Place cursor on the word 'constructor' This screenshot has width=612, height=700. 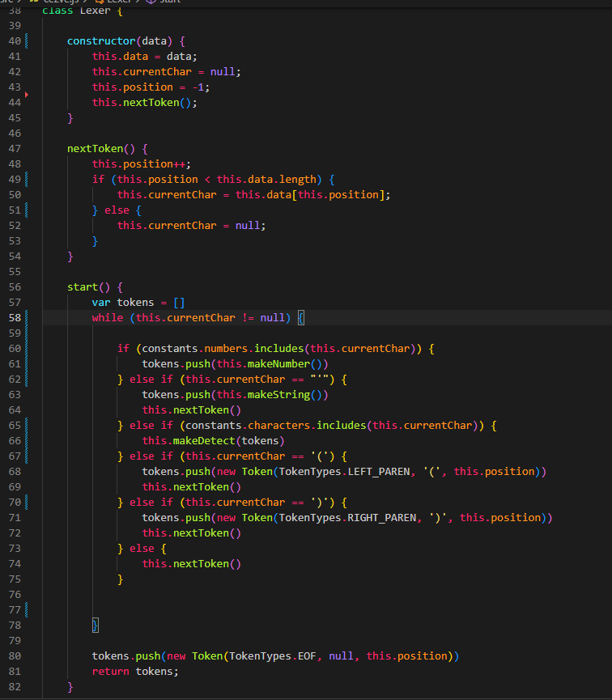point(101,41)
